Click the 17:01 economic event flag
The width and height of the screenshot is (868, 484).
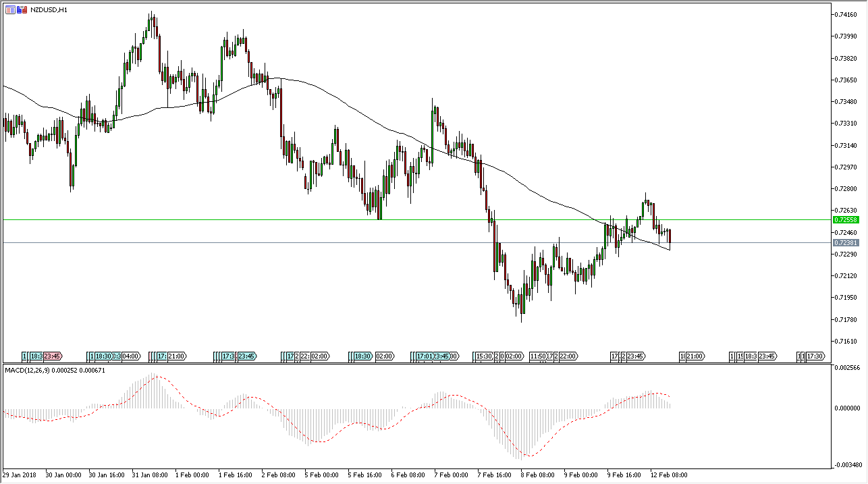[425, 356]
